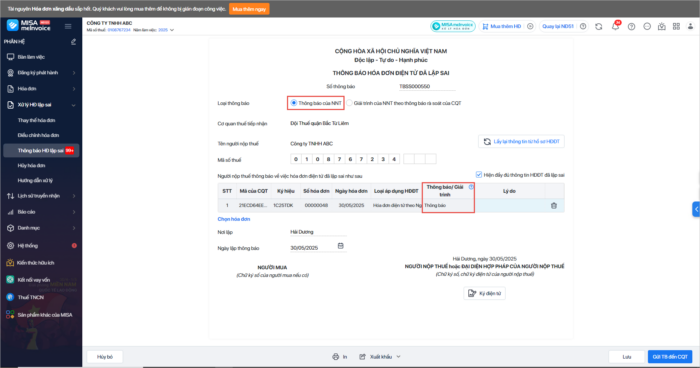The height and width of the screenshot is (368, 700).
Task: Expand the Đăng ký phát hành menu
Action: coord(41,73)
